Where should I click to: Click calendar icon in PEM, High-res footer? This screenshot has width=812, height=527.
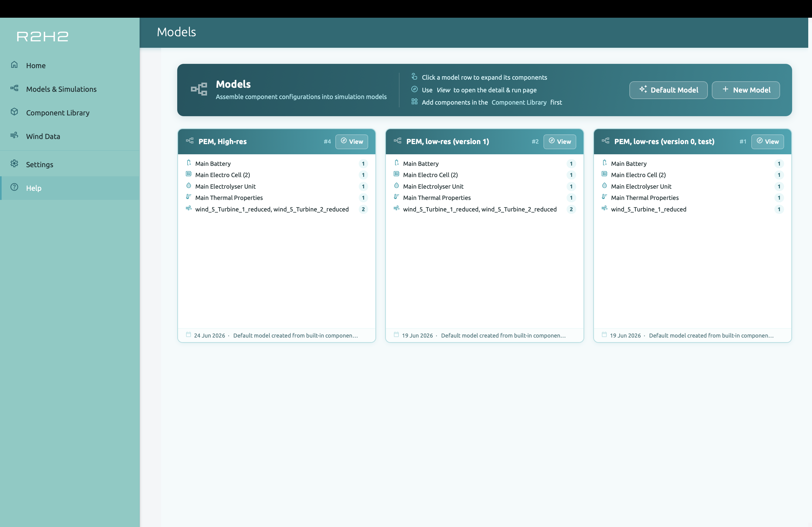pos(188,335)
